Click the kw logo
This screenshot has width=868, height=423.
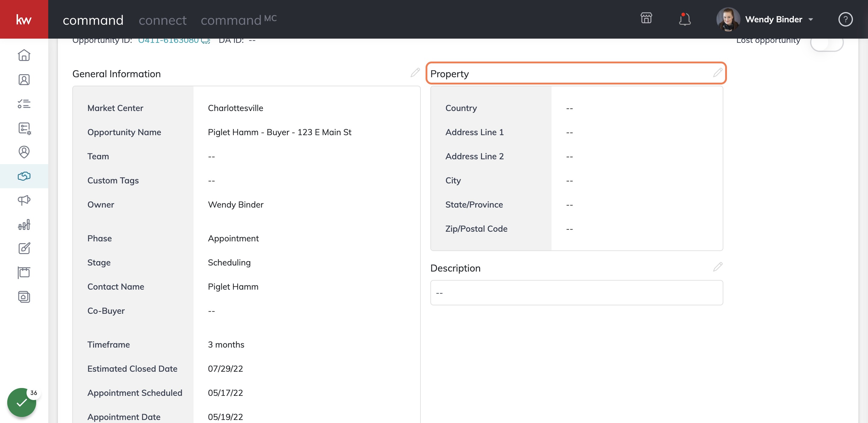24,19
